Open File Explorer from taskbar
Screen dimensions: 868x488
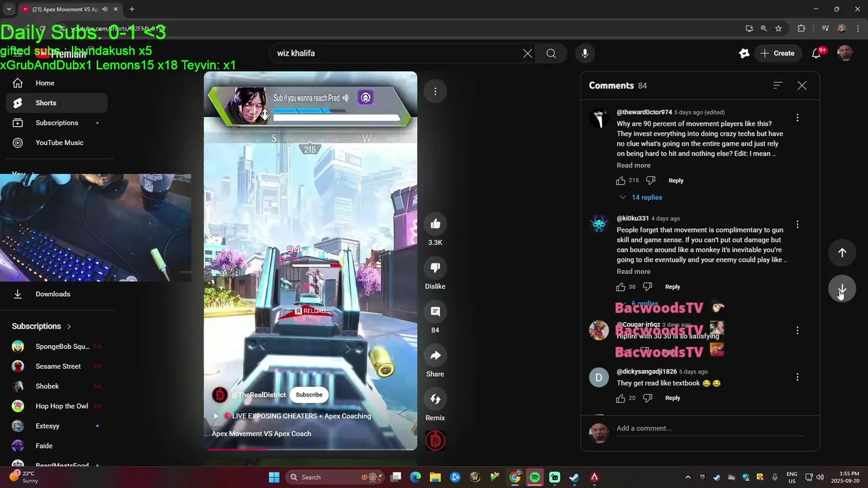click(x=435, y=477)
